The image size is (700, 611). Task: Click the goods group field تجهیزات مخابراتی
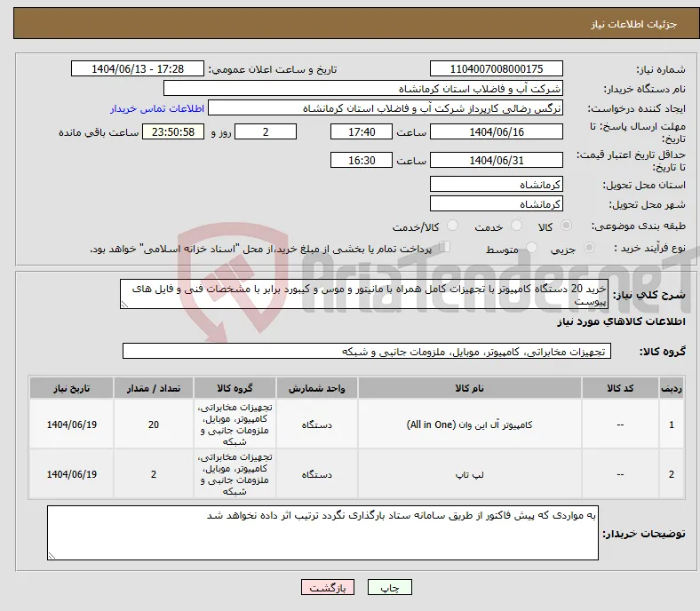[x=367, y=352]
